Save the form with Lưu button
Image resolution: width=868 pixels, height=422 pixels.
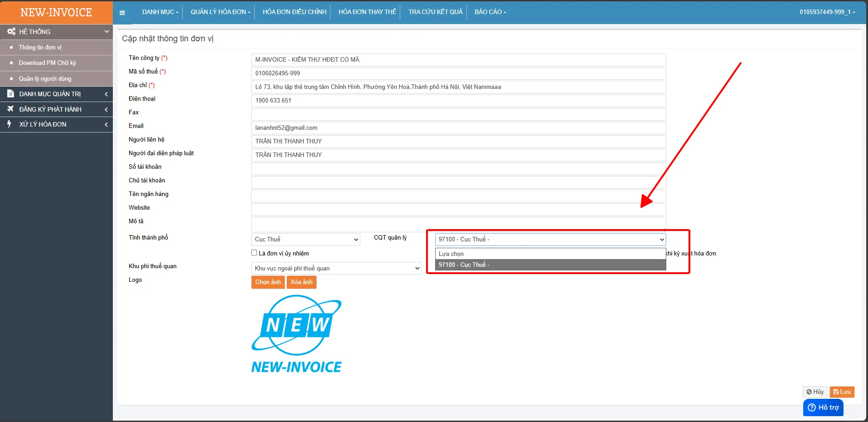[842, 392]
